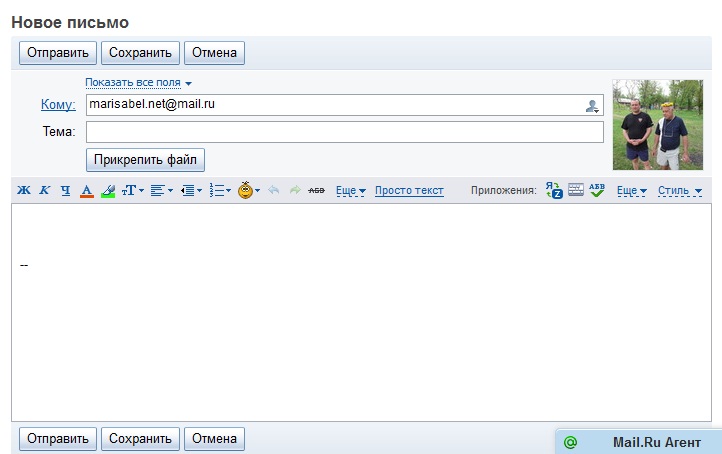
Task: Choose the text color tool
Action: coord(86,190)
